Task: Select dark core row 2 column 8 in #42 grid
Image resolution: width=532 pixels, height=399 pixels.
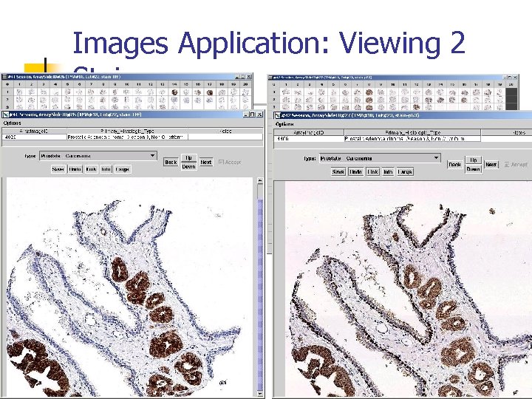Action: [x=369, y=100]
